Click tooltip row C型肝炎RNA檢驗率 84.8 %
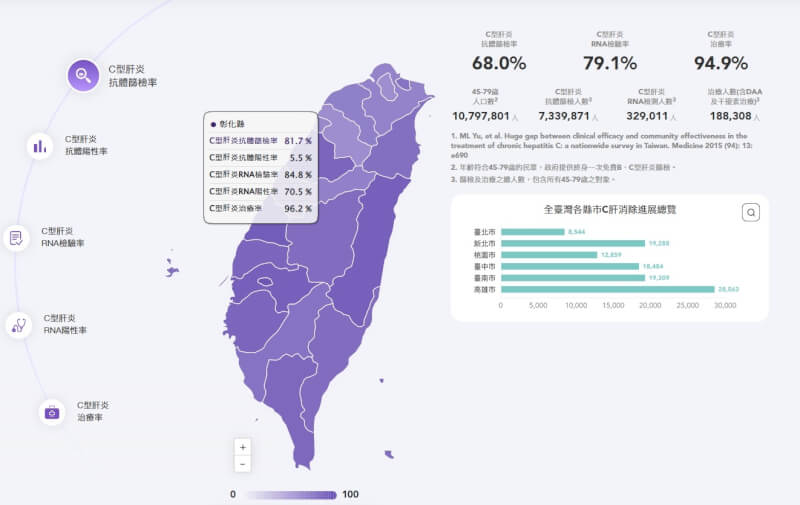Image resolution: width=800 pixels, height=505 pixels. click(261, 174)
